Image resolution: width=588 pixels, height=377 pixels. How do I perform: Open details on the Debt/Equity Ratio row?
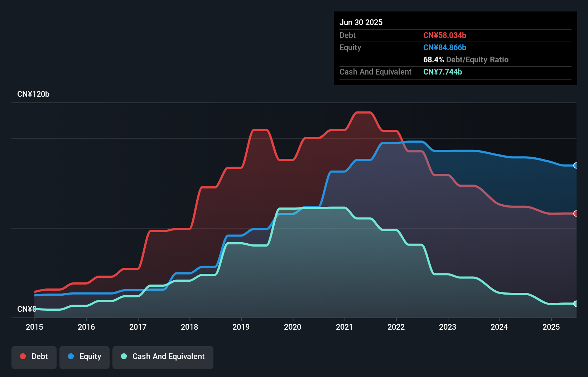[x=466, y=59]
